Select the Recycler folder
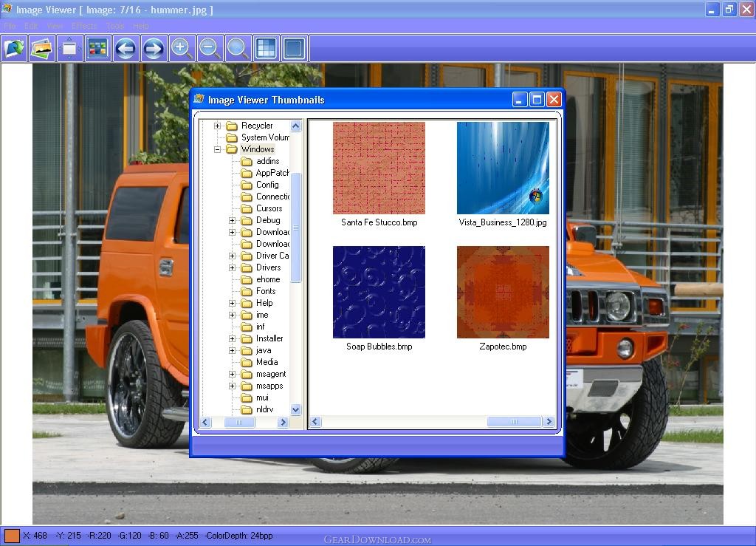Image resolution: width=756 pixels, height=546 pixels. click(x=257, y=126)
